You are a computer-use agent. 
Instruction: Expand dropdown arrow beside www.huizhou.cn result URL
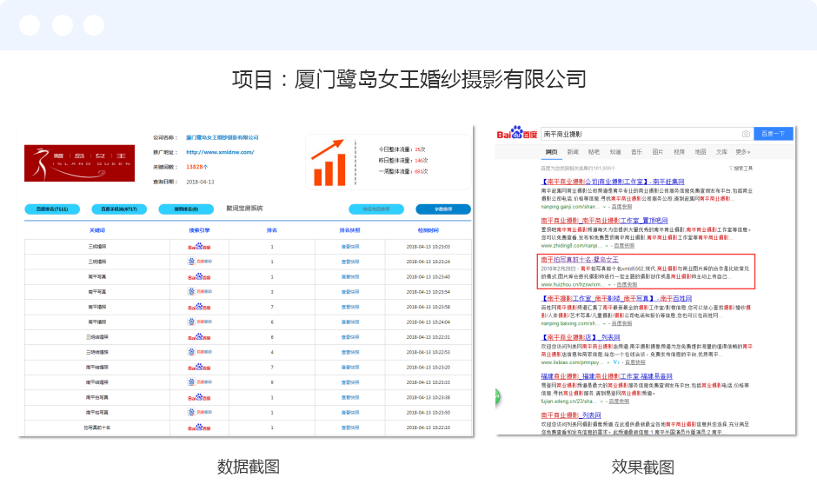click(x=611, y=284)
